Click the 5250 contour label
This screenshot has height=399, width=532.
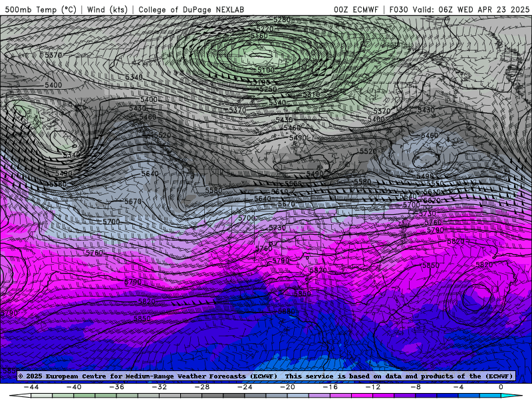click(269, 89)
